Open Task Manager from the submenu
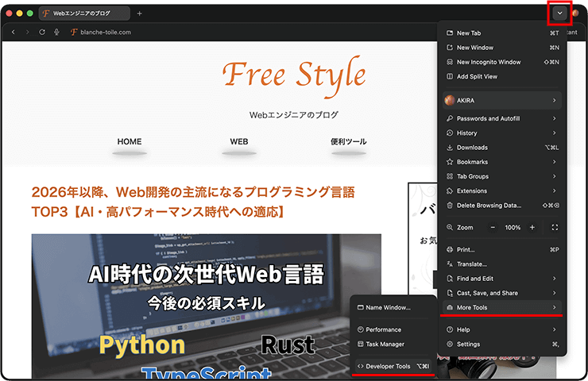 [393, 344]
